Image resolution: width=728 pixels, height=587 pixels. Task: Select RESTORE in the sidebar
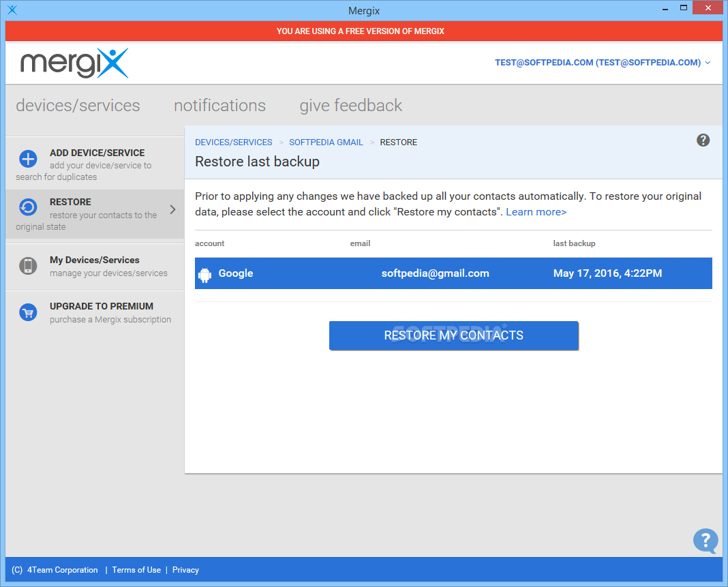[95, 214]
